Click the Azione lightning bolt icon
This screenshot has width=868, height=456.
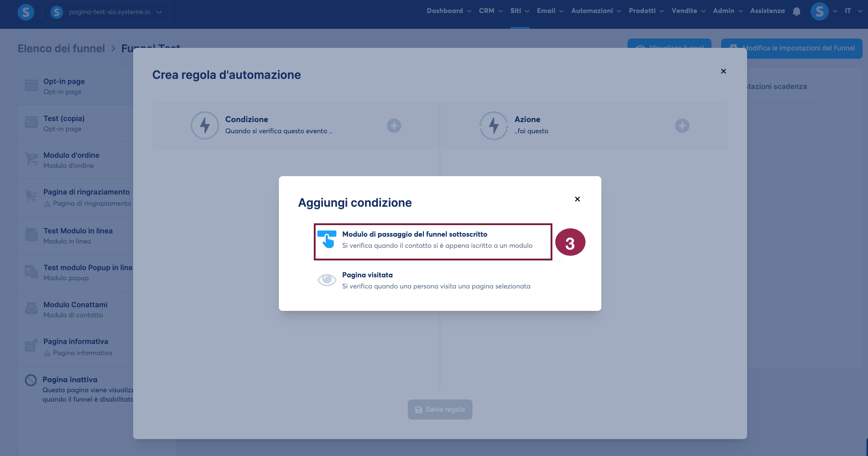493,125
